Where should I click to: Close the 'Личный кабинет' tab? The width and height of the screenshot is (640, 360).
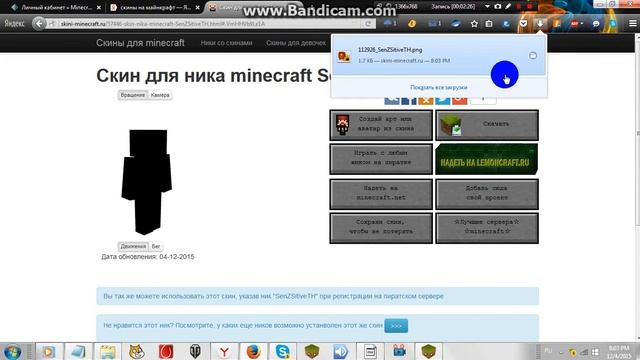tap(99, 7)
